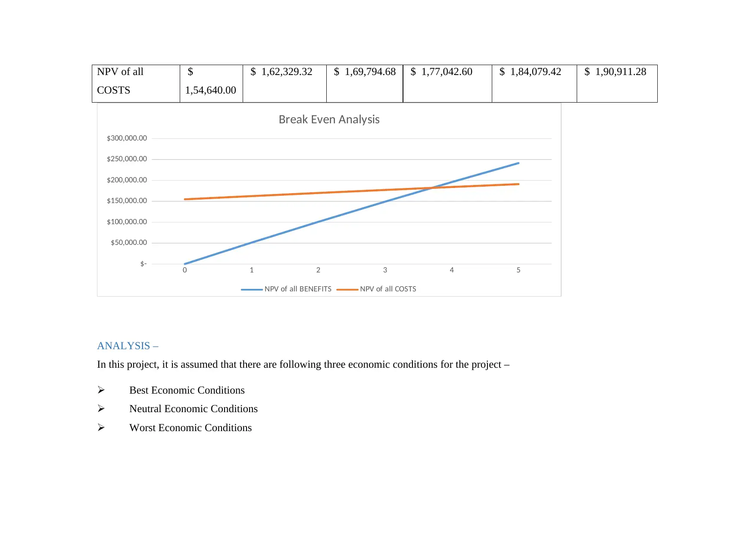
Task: Click the x-axis label 3
Action: pyautogui.click(x=385, y=270)
